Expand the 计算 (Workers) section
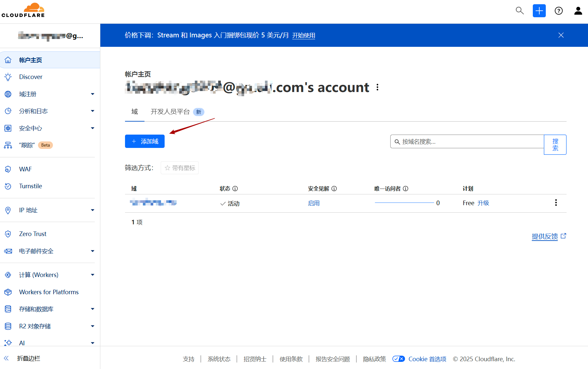Viewport: 588px width, 369px height. click(93, 275)
